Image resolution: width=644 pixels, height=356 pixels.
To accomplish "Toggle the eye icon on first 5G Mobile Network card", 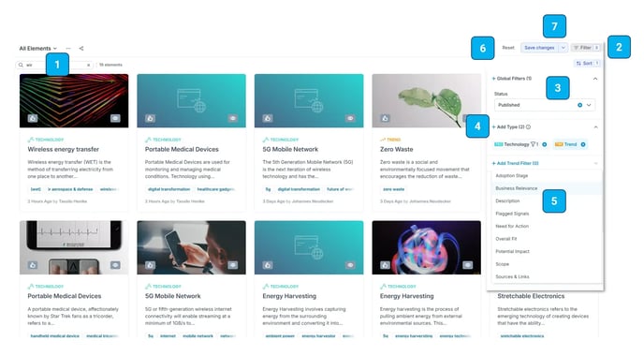I will [x=350, y=118].
